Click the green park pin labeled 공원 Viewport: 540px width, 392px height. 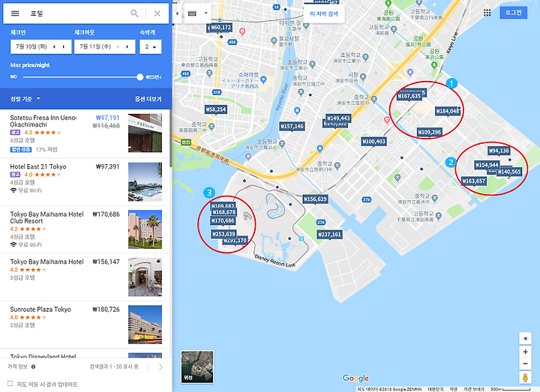[434, 64]
